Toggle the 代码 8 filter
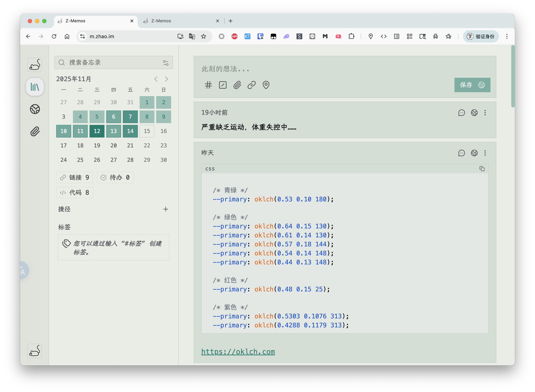 pyautogui.click(x=75, y=192)
